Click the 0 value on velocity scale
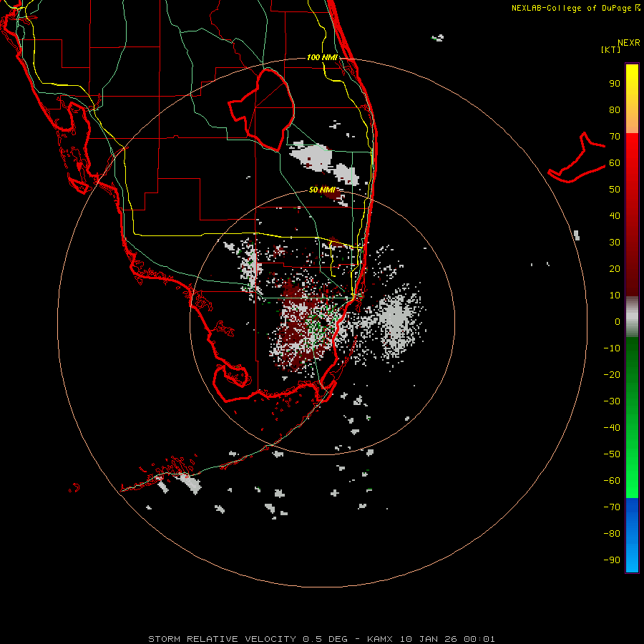This screenshot has width=644, height=644. pyautogui.click(x=618, y=322)
